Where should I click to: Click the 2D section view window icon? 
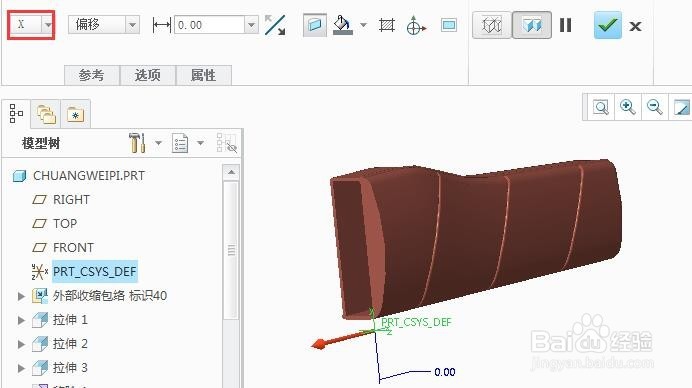(449, 25)
